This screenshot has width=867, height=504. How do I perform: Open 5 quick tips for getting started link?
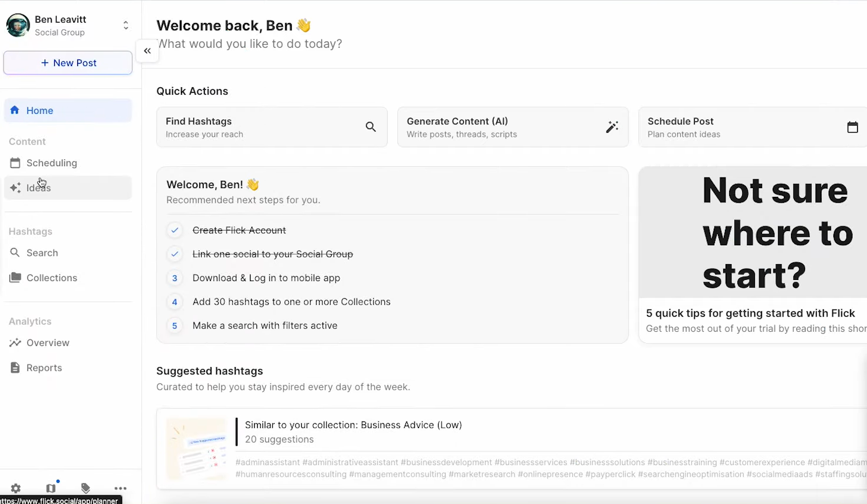pos(750,313)
